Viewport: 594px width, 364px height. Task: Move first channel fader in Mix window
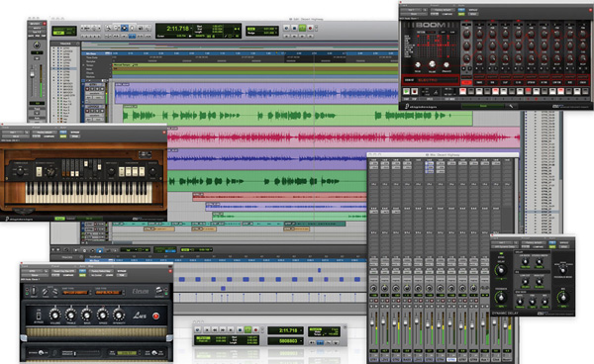coord(372,322)
